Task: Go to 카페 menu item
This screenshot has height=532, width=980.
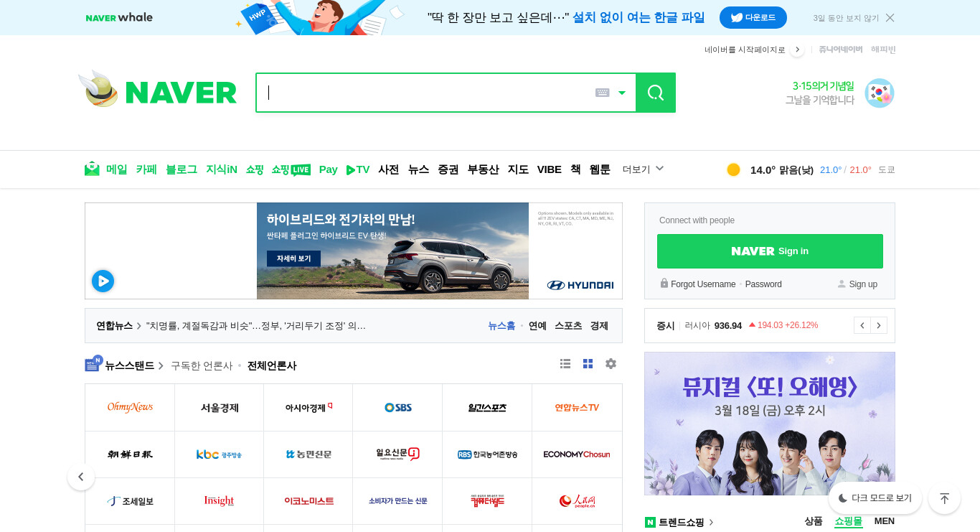Action: point(146,169)
